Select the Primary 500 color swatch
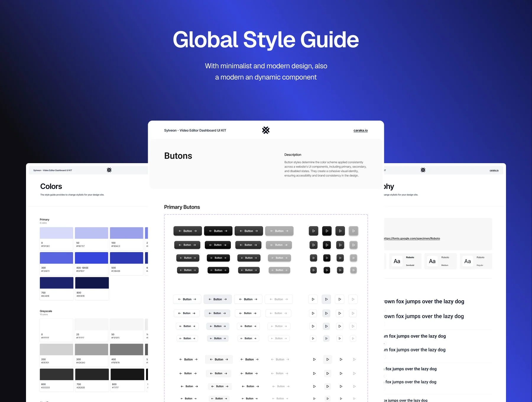The width and height of the screenshot is (532, 402). click(x=126, y=263)
